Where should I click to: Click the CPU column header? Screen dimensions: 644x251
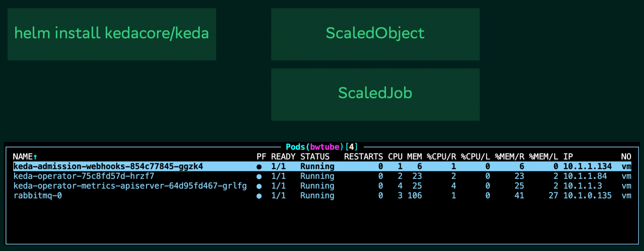[x=395, y=157]
